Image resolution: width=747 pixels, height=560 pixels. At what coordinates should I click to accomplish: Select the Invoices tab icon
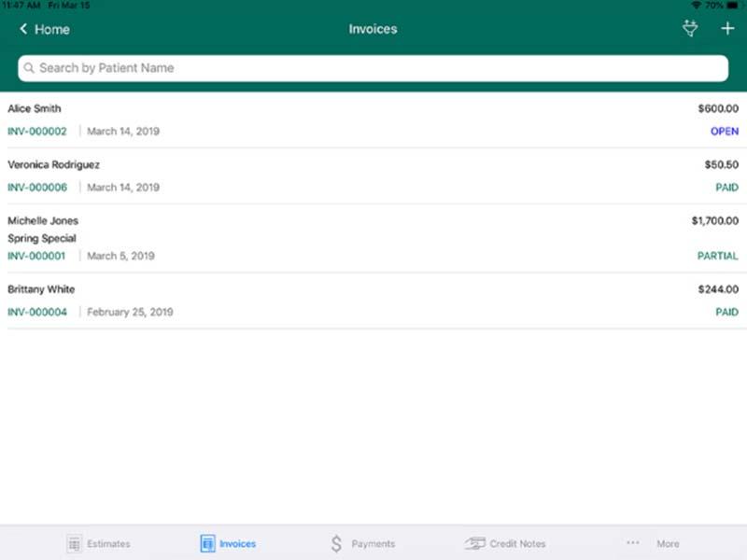click(207, 543)
